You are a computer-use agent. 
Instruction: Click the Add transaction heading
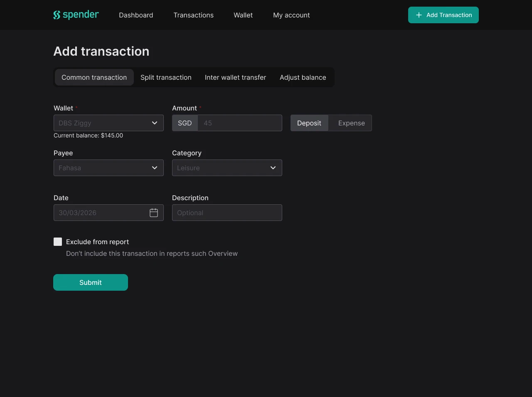(x=101, y=51)
